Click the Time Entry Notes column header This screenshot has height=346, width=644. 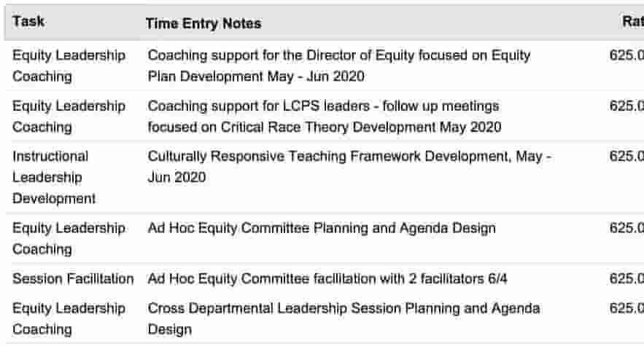click(x=203, y=23)
